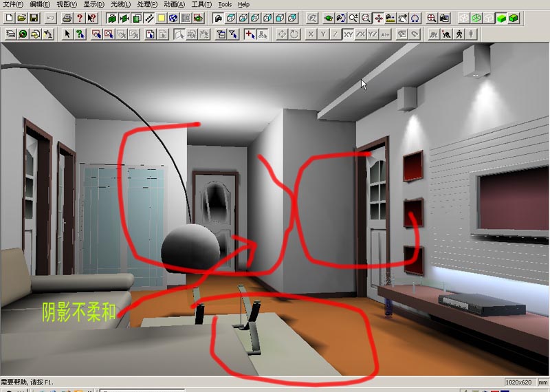Click the mm units status field

click(x=543, y=382)
